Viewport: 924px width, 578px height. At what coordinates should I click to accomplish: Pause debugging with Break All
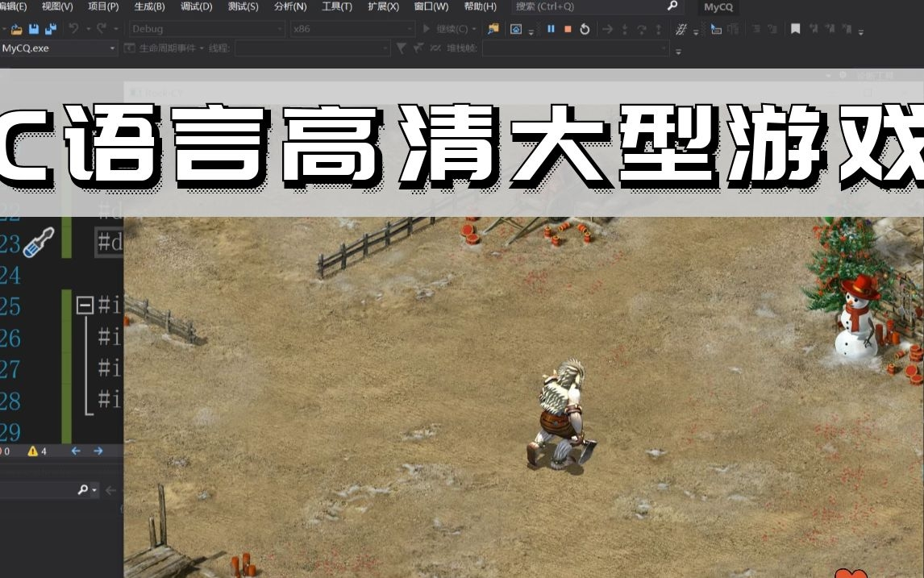[x=551, y=29]
